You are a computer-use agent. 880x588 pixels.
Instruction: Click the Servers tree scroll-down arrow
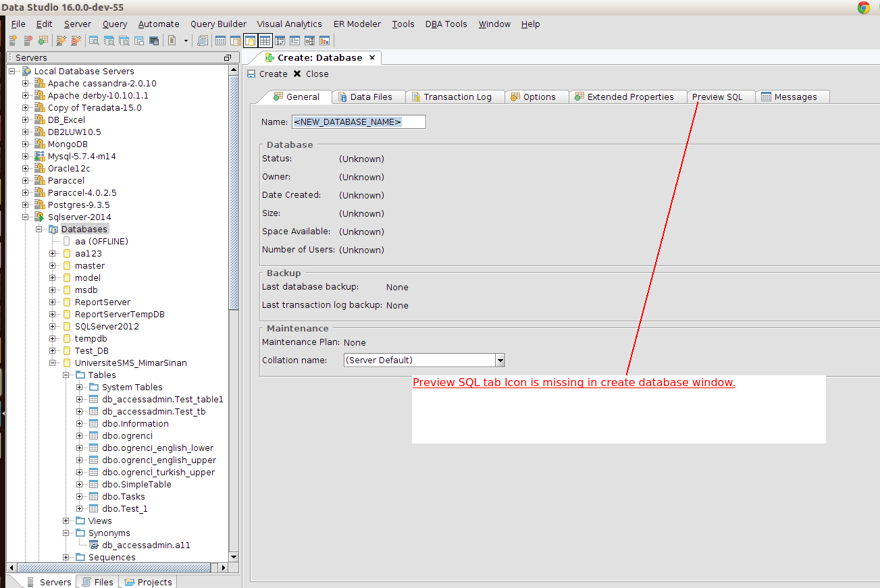point(234,557)
